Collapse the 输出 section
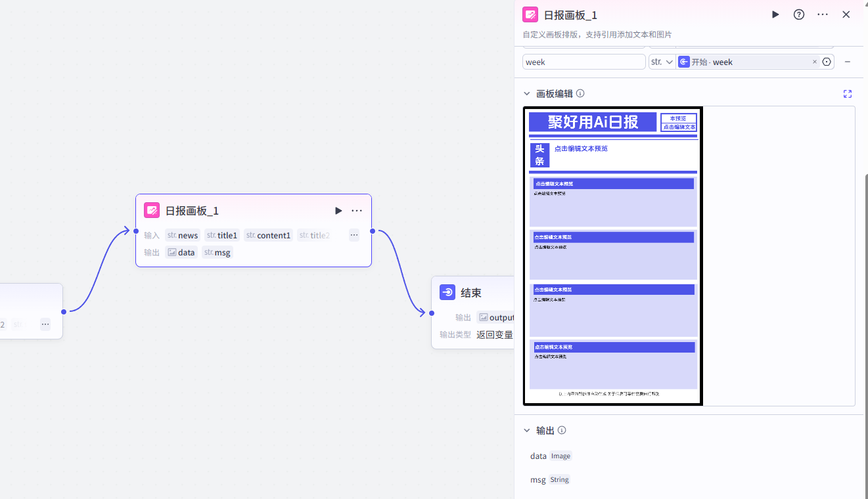 click(x=526, y=430)
